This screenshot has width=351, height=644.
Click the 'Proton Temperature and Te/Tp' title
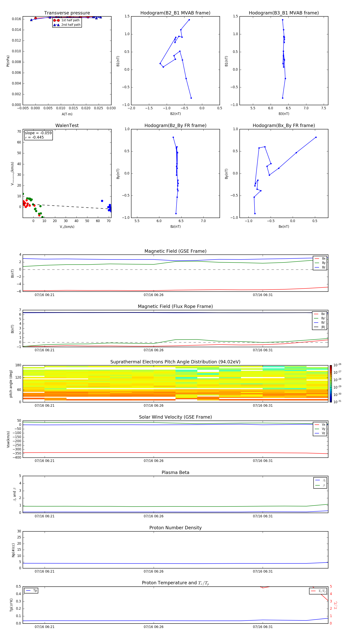pos(175,583)
